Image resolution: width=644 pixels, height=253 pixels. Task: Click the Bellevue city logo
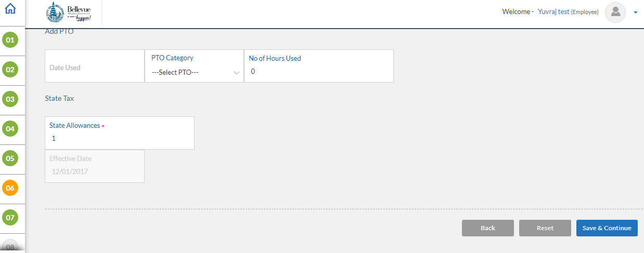coord(69,12)
